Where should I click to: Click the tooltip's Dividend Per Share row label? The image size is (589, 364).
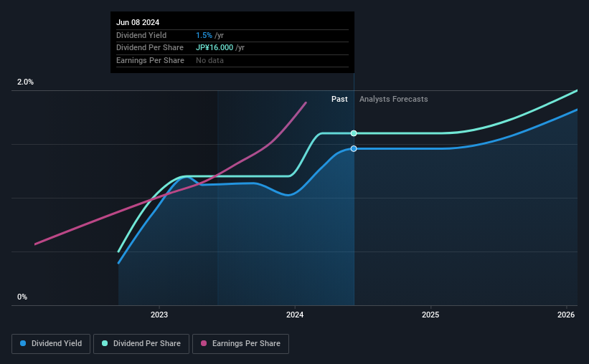coord(150,48)
